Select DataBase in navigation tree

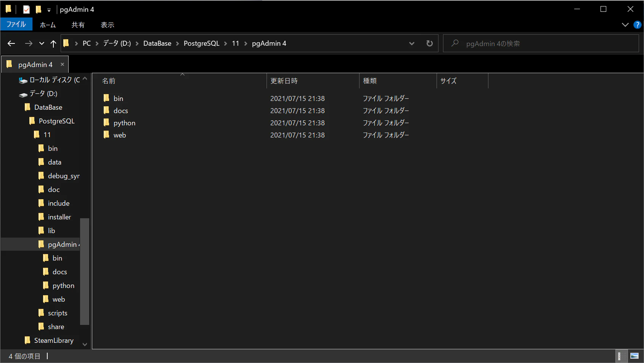(48, 107)
